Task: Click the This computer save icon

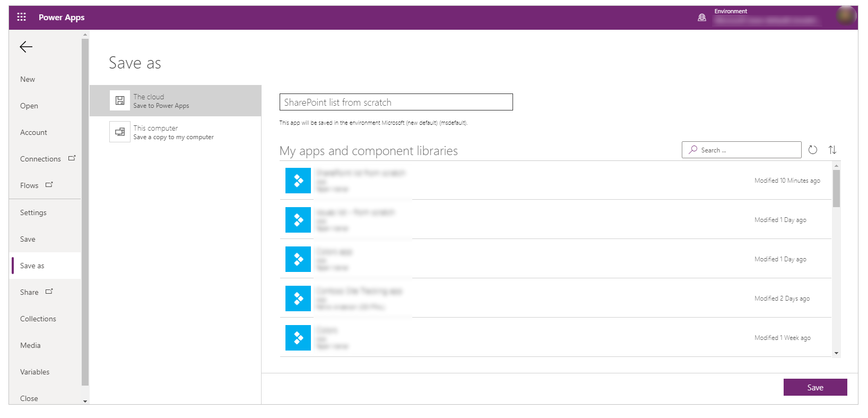Action: click(x=120, y=132)
